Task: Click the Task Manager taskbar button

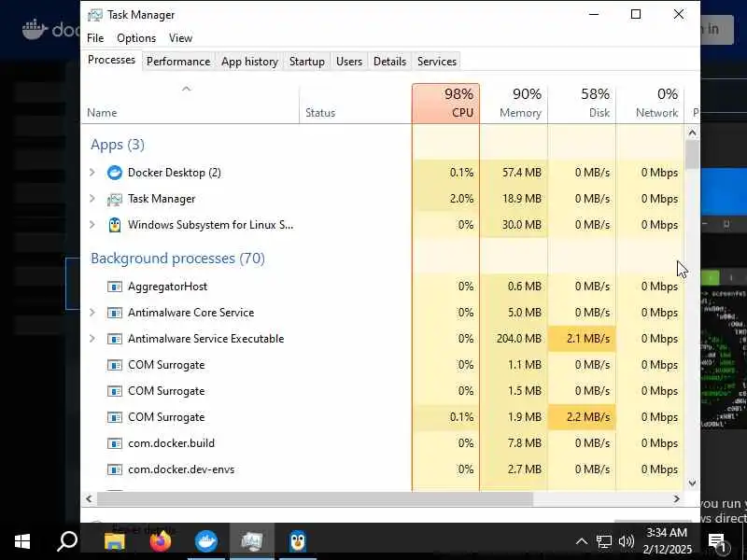Action: 252,541
